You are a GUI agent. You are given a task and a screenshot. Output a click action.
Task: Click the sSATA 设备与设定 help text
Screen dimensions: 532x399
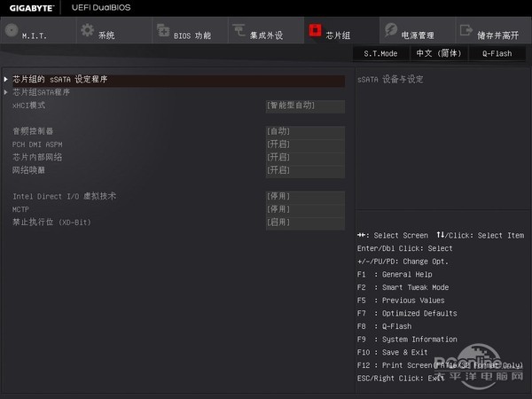click(390, 80)
